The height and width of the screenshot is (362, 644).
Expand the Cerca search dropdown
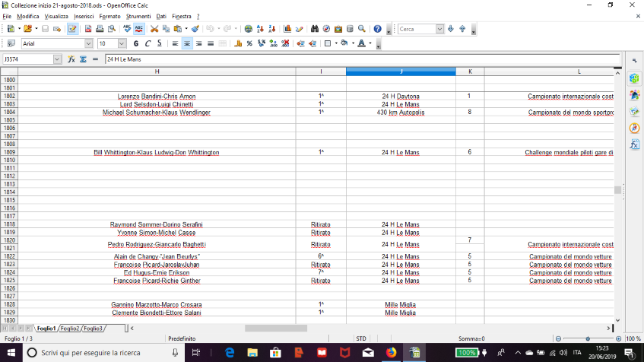[440, 29]
